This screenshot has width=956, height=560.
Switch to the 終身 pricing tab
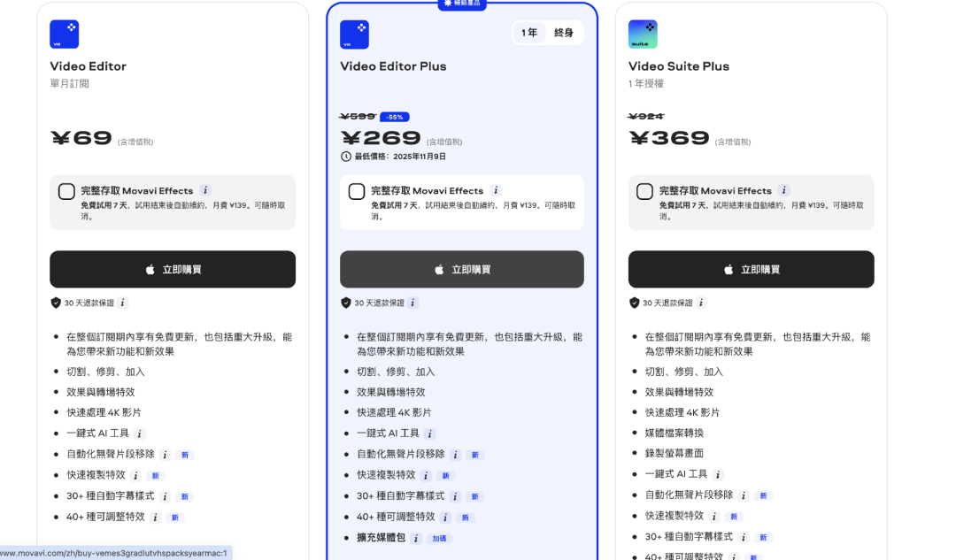click(564, 32)
